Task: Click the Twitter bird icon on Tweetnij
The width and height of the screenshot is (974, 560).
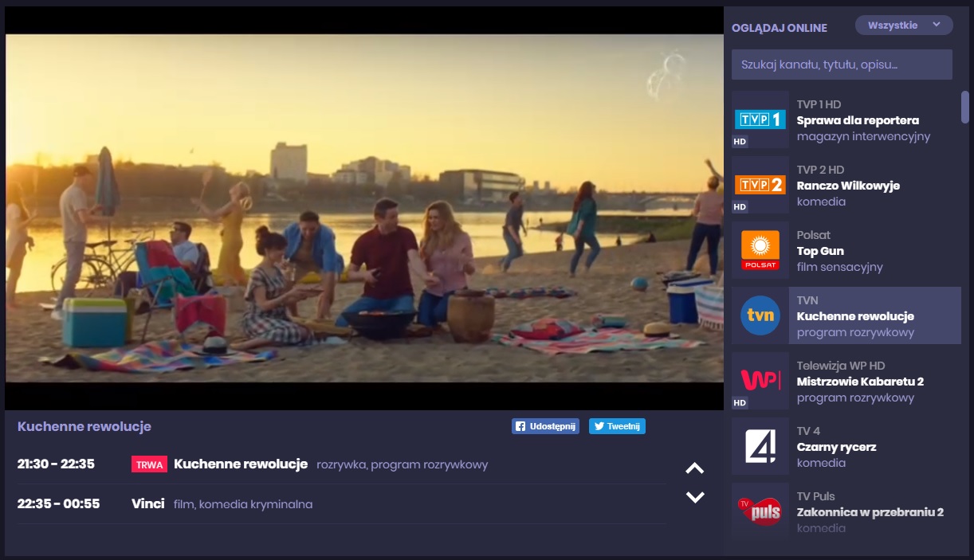Action: (599, 426)
